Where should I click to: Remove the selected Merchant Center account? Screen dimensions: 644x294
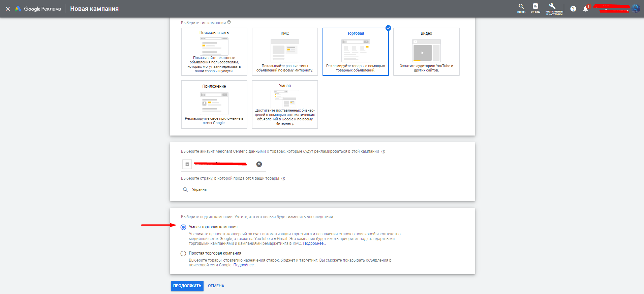(x=259, y=164)
